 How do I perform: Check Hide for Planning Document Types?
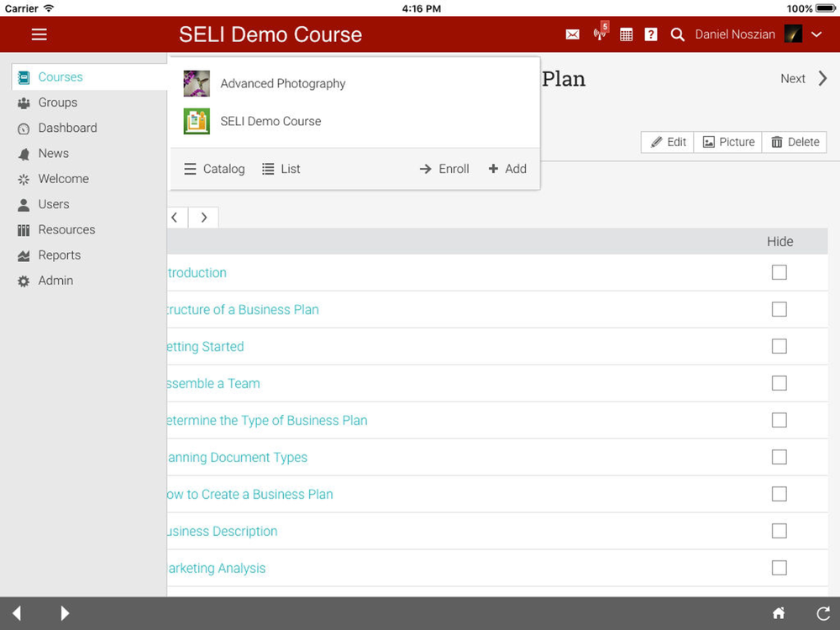click(780, 458)
